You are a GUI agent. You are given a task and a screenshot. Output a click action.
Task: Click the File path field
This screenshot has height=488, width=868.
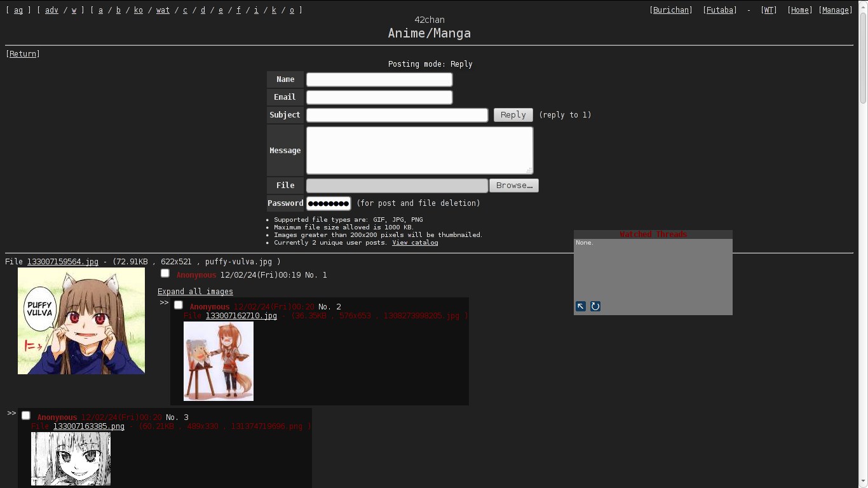pos(397,186)
